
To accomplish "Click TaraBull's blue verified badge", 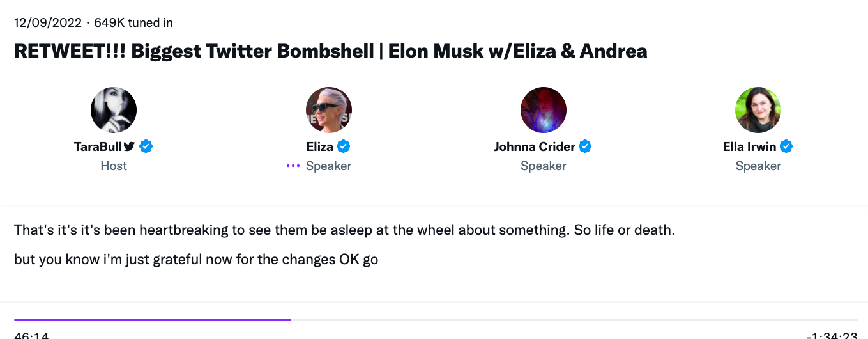I will click(x=146, y=146).
